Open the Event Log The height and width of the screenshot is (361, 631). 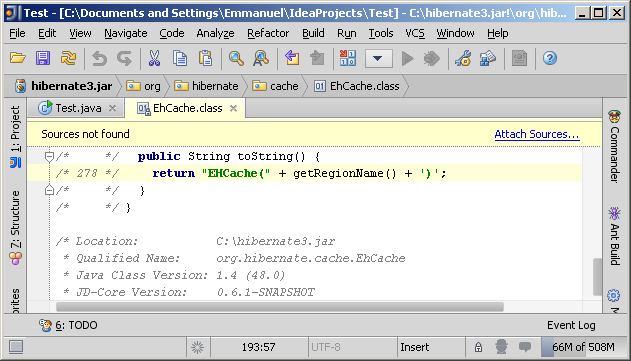pos(571,325)
